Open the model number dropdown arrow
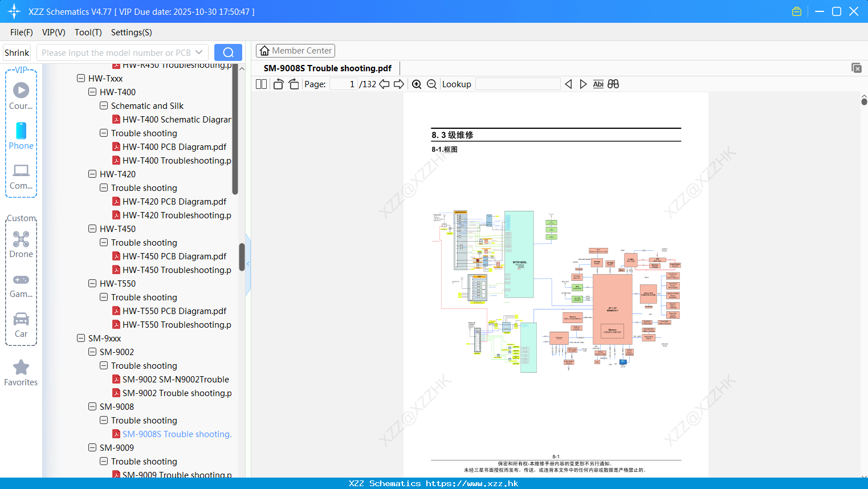 (x=199, y=52)
